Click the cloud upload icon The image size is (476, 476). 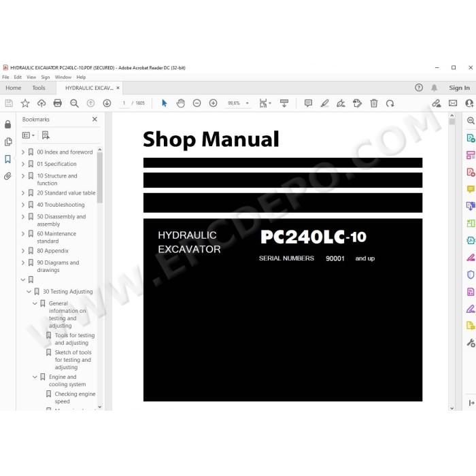41,103
